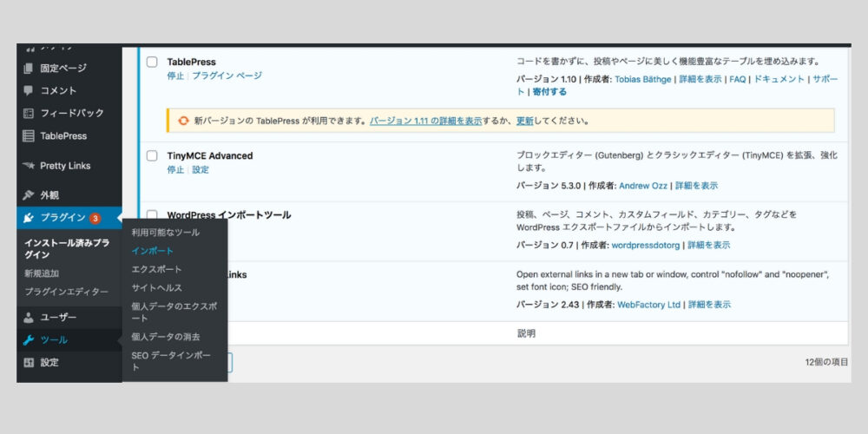Open TablePress ドキュメント link
This screenshot has height=434, width=868.
tap(779, 79)
